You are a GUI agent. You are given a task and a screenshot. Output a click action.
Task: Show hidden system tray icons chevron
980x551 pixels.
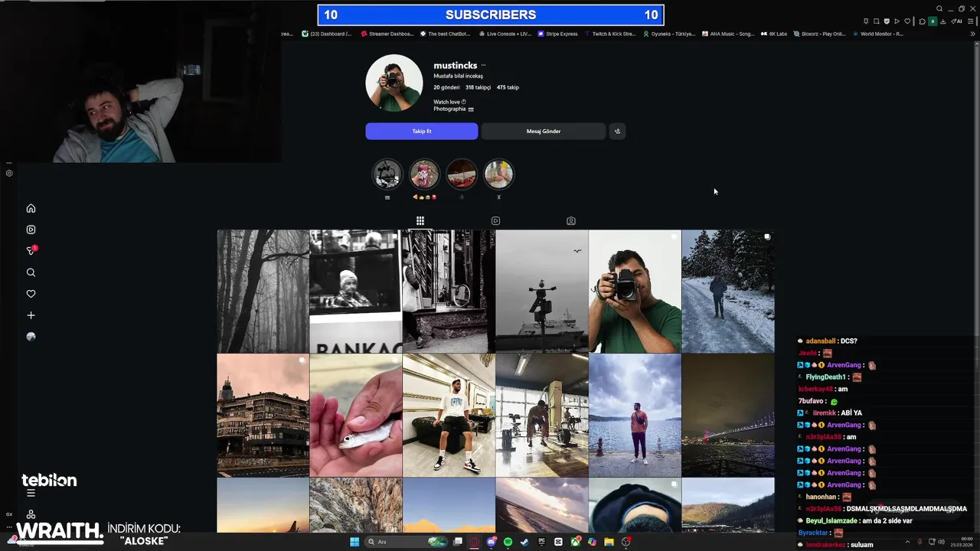click(907, 542)
